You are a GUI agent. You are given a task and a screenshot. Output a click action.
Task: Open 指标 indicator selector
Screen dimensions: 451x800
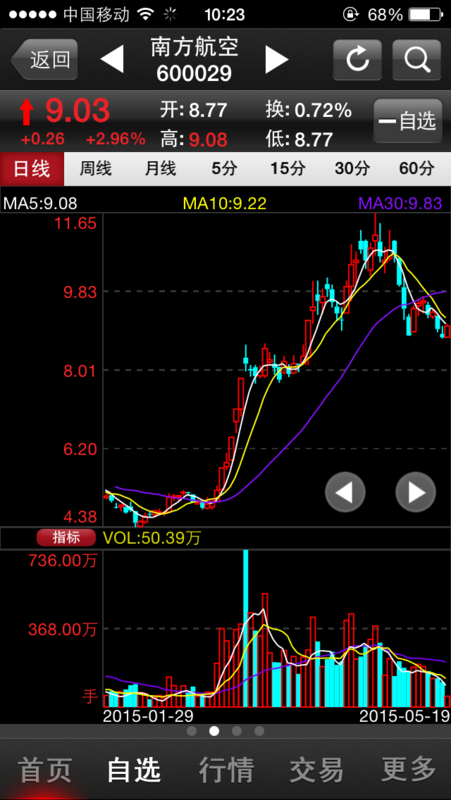66,537
